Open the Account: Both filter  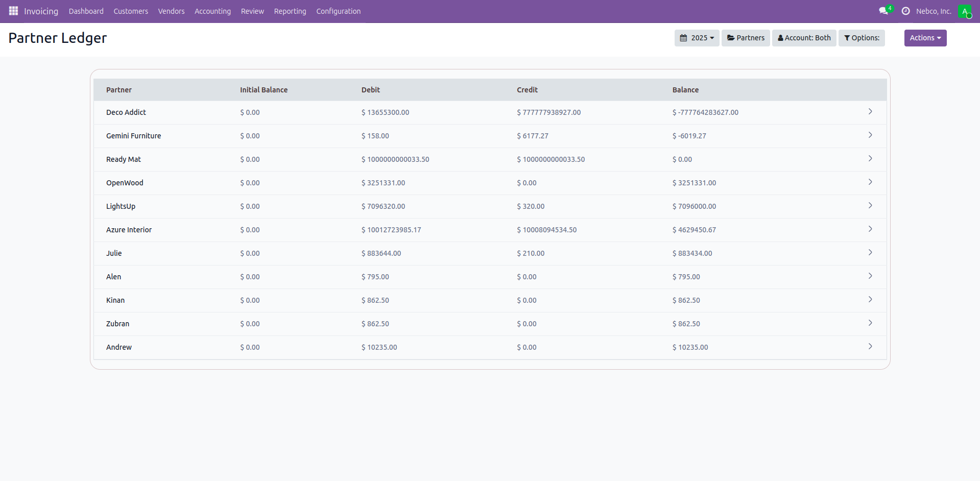804,38
